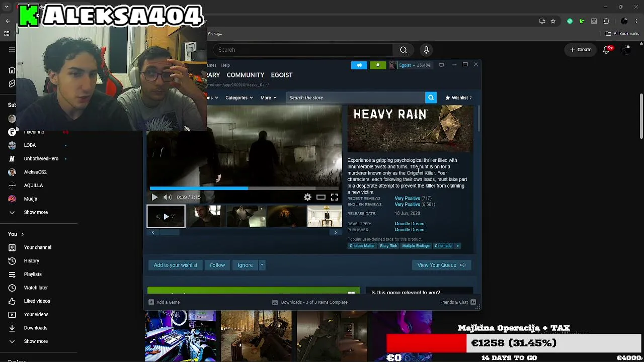The width and height of the screenshot is (644, 362).
Task: Switch the Steam trailer to theater mode
Action: pyautogui.click(x=321, y=197)
